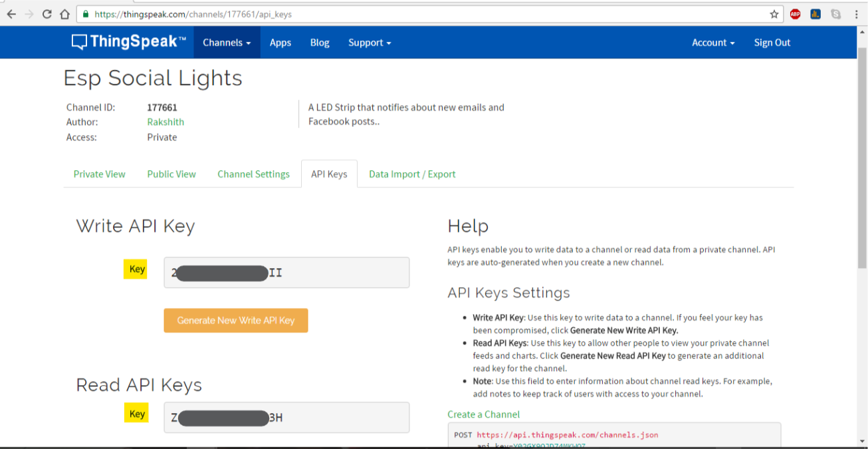Click the secure padlock in address bar
Image resolution: width=868 pixels, height=449 pixels.
pos(86,14)
